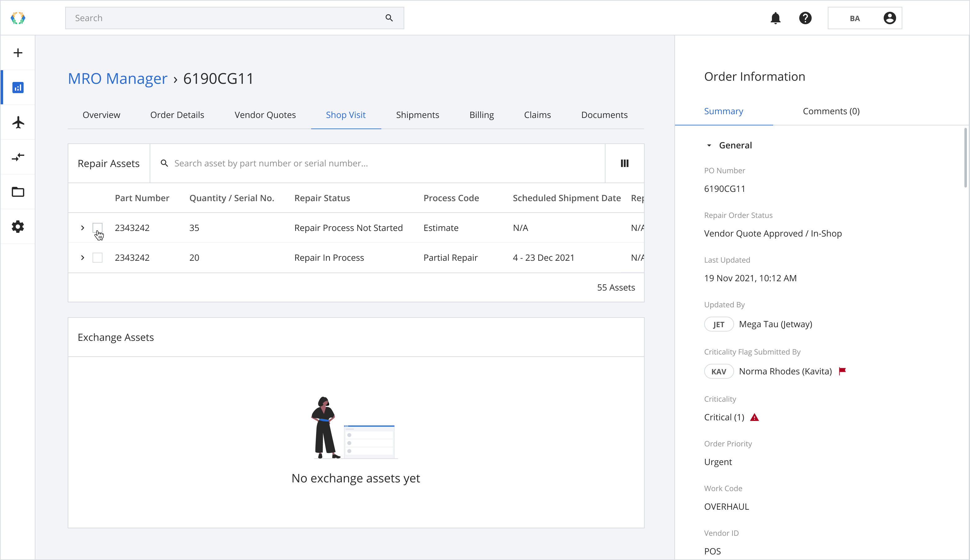
Task: Open the help question mark icon
Action: tap(805, 18)
